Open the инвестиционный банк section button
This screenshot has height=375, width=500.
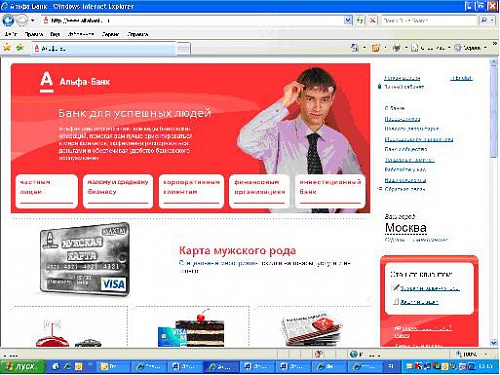click(x=330, y=191)
